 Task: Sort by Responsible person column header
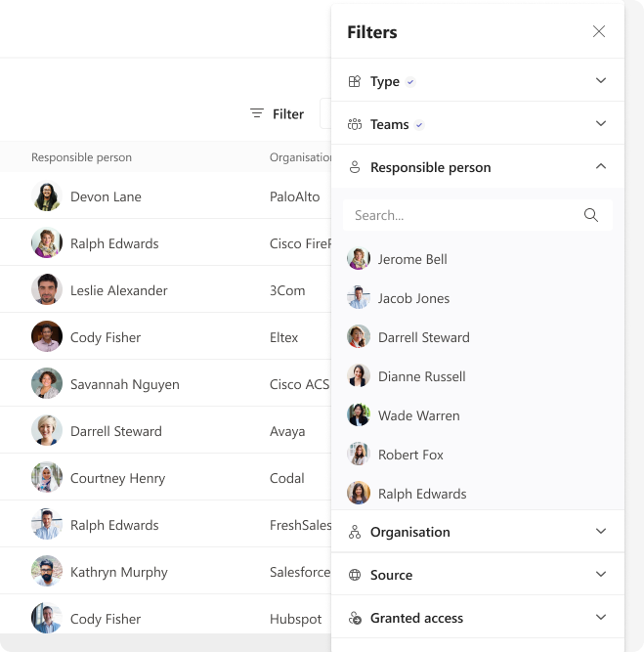coord(81,157)
